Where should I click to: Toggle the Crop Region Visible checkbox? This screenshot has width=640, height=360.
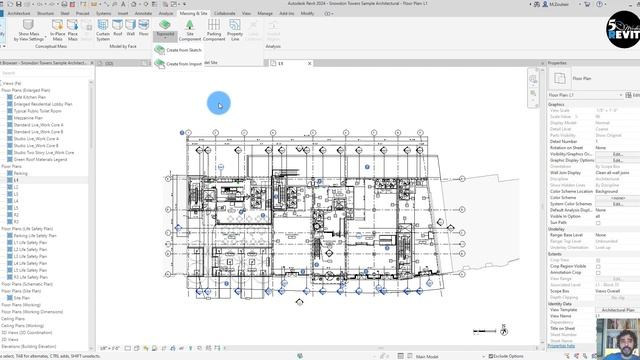598,267
